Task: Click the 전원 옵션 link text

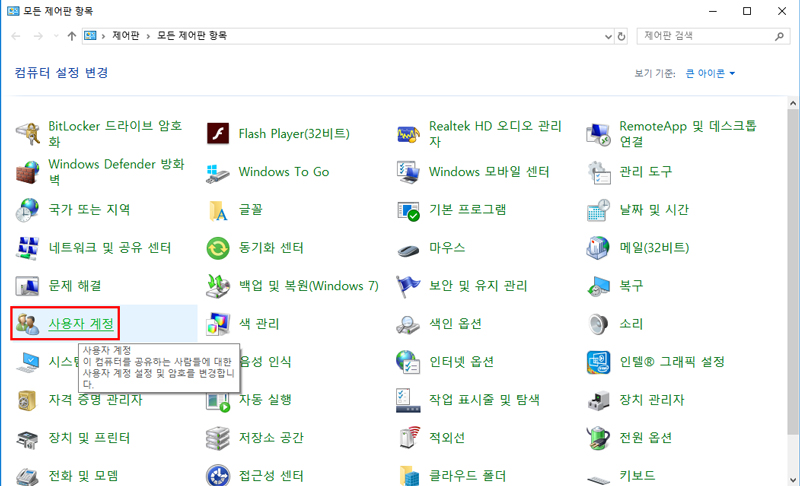Action: pos(645,438)
